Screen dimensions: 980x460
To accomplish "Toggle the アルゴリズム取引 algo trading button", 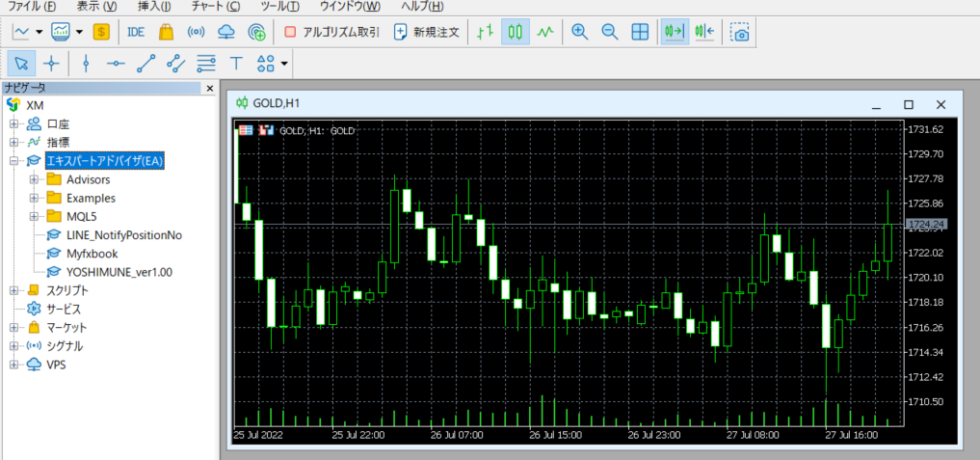I will (x=331, y=32).
